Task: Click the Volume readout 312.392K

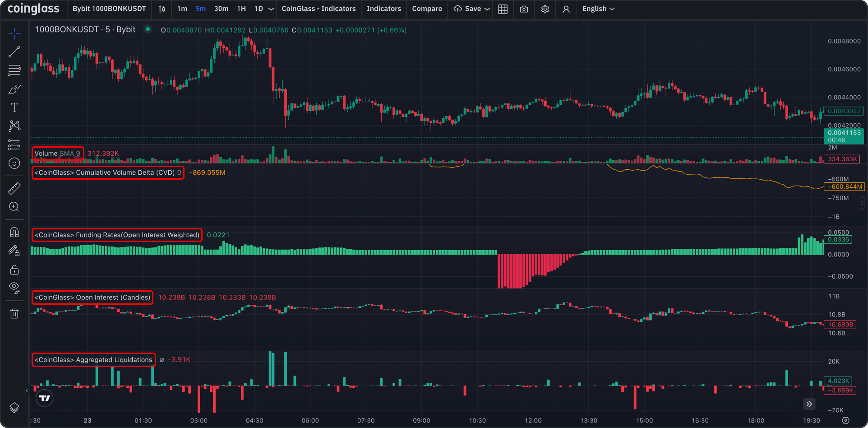Action: [103, 154]
